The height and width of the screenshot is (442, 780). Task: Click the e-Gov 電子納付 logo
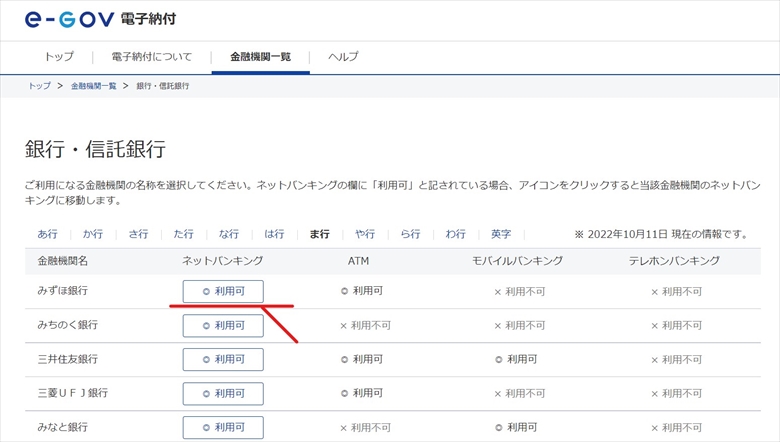pos(100,19)
